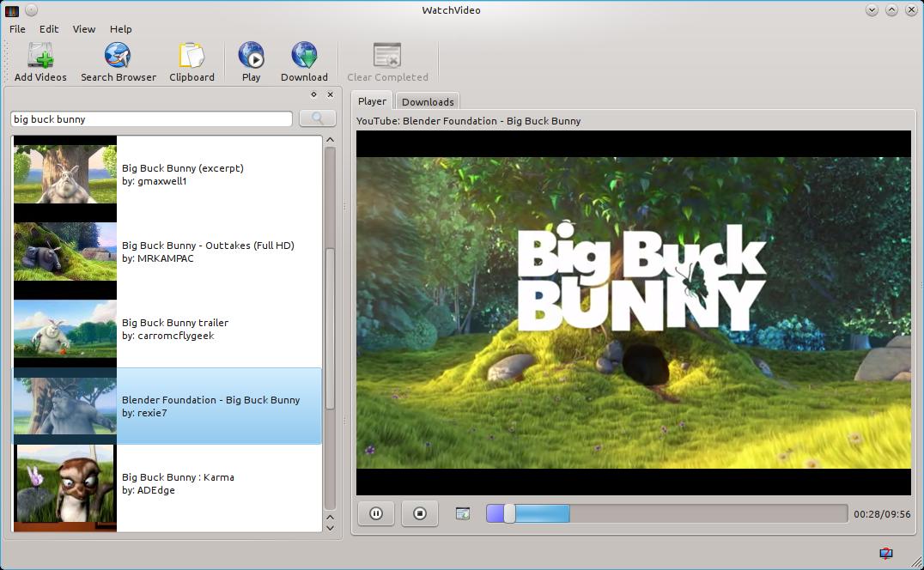Click the search field containing big buck bunny
This screenshot has height=570, width=924.
pyautogui.click(x=151, y=119)
